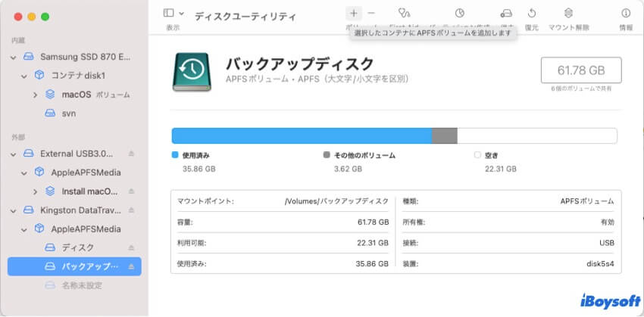The height and width of the screenshot is (317, 644).
Task: Collapse コンテナ disk1 tree row
Action: [25, 76]
